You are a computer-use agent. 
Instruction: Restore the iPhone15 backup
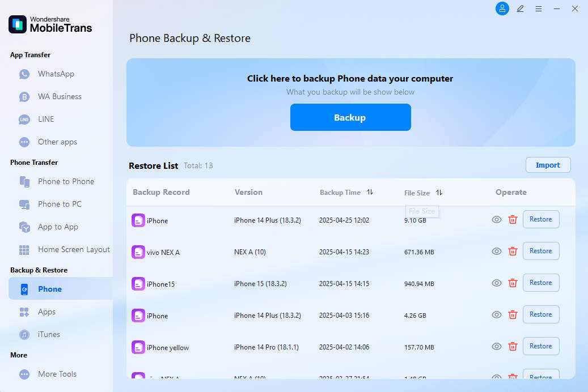pos(541,283)
